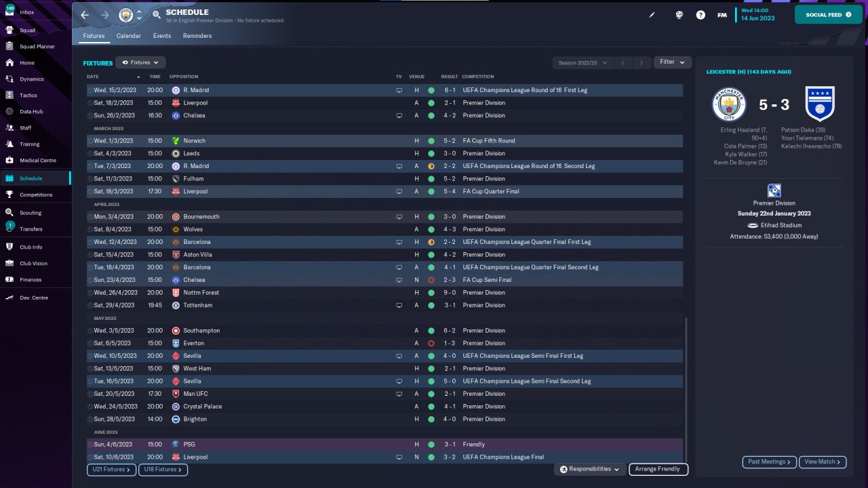This screenshot has width=868, height=488.
Task: Open the search magnifier icon
Action: (x=157, y=15)
